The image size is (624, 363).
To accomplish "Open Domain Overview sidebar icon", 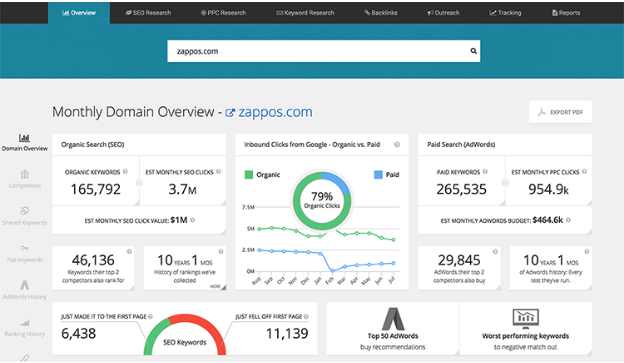I will coord(24,142).
